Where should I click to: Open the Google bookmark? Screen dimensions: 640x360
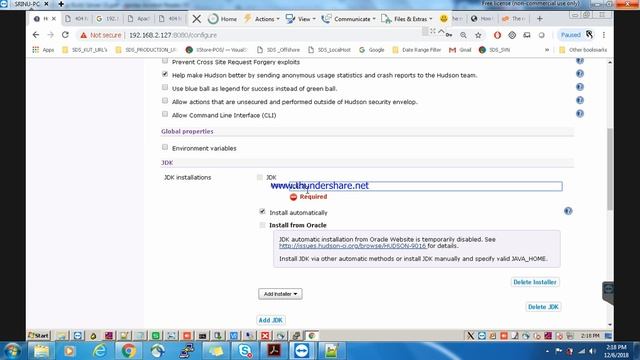[372, 50]
